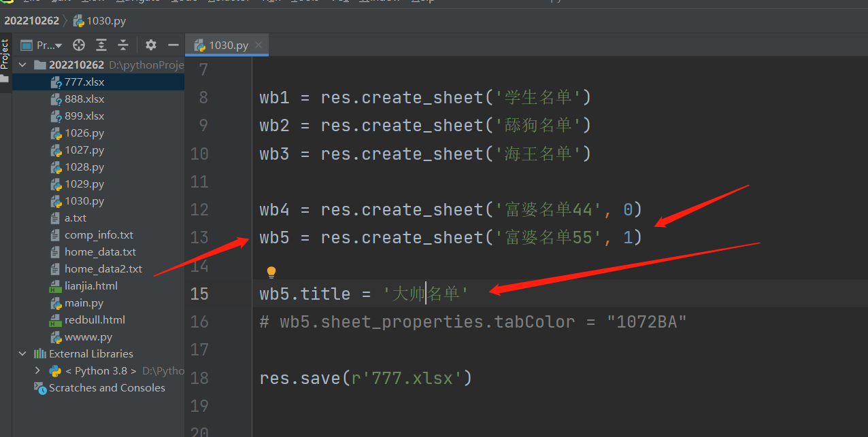Click 202210262 in the breadcrumb bar
This screenshot has width=868, height=437.
pyautogui.click(x=31, y=20)
